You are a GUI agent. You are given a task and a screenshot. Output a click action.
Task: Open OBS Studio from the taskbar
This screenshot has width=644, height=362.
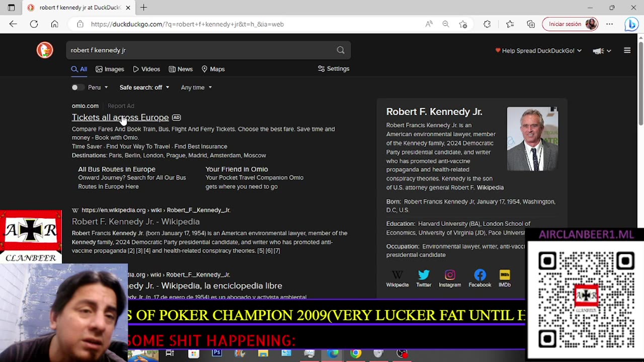pos(401,353)
